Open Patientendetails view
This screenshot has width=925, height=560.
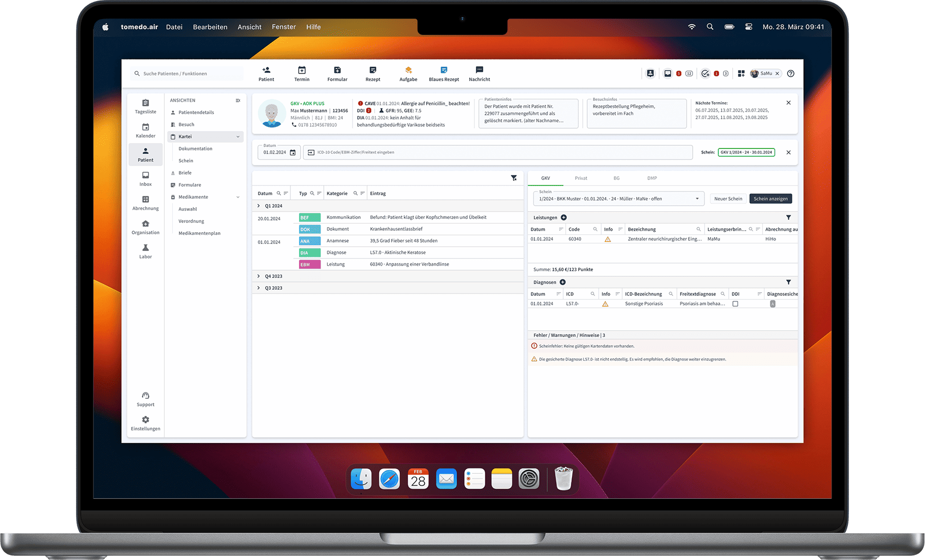pos(196,113)
